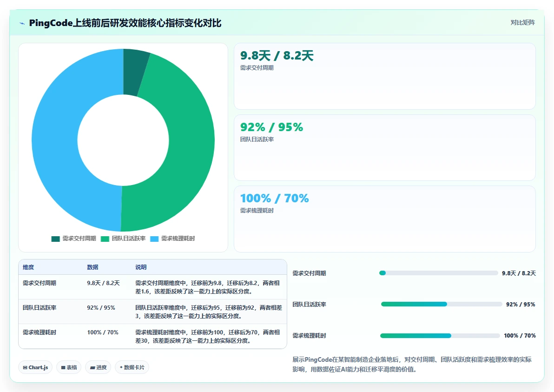554x392 pixels.
Task: Click the 进度 tag chip
Action: [x=98, y=367]
